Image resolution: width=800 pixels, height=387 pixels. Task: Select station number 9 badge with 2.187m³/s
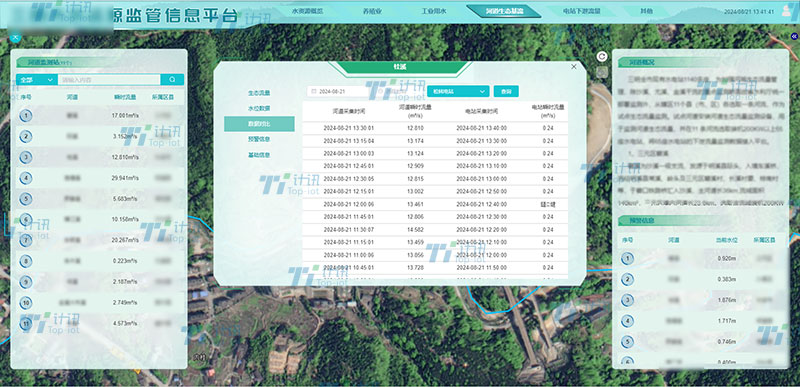click(x=26, y=282)
